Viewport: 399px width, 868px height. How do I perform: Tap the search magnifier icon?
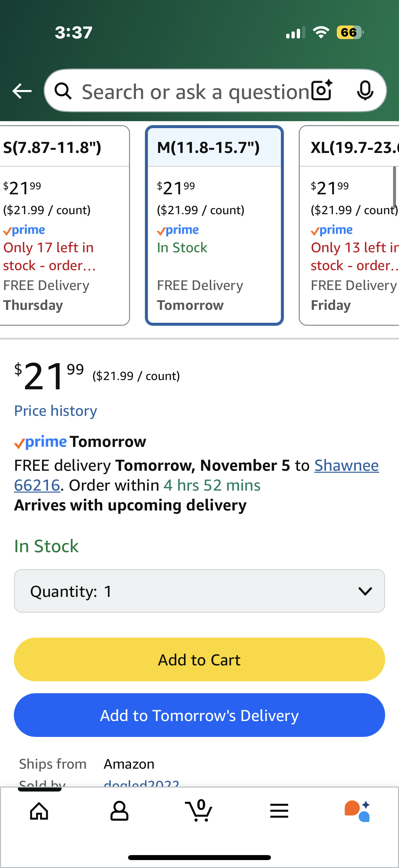pyautogui.click(x=63, y=91)
